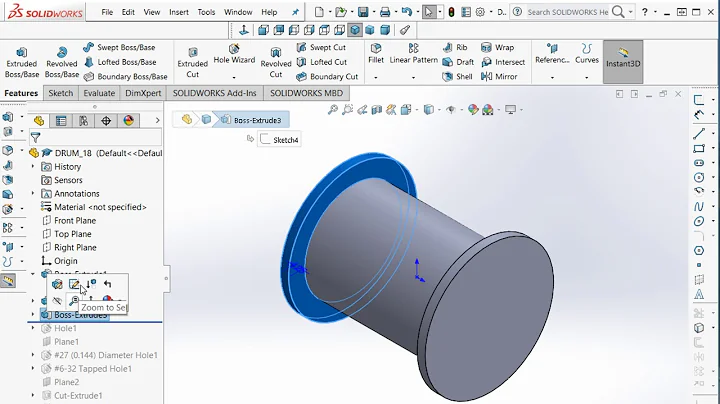The image size is (720, 404).
Task: Select the Extruded Boss/Base tool
Action: (x=22, y=62)
